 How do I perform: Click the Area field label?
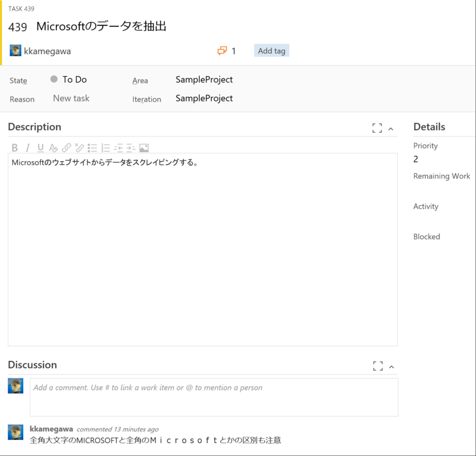(140, 80)
